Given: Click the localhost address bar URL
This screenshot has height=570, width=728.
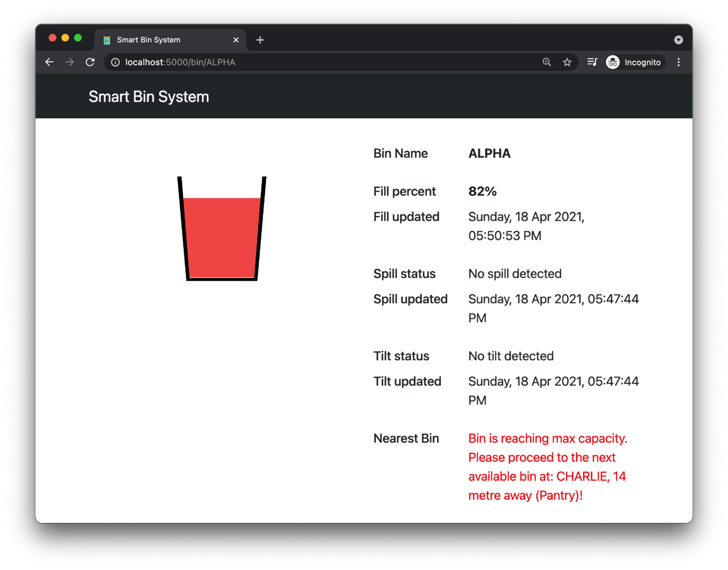Looking at the screenshot, I should pyautogui.click(x=180, y=62).
